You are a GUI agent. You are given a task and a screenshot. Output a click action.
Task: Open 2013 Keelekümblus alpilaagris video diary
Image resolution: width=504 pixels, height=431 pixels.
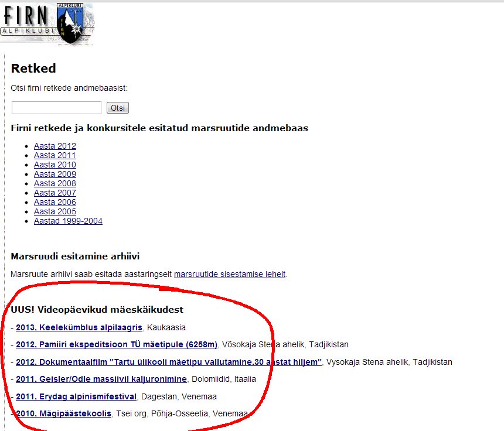(79, 327)
